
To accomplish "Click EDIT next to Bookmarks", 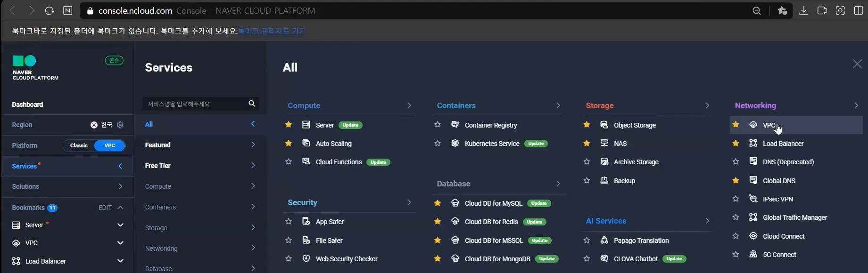I will [x=105, y=208].
